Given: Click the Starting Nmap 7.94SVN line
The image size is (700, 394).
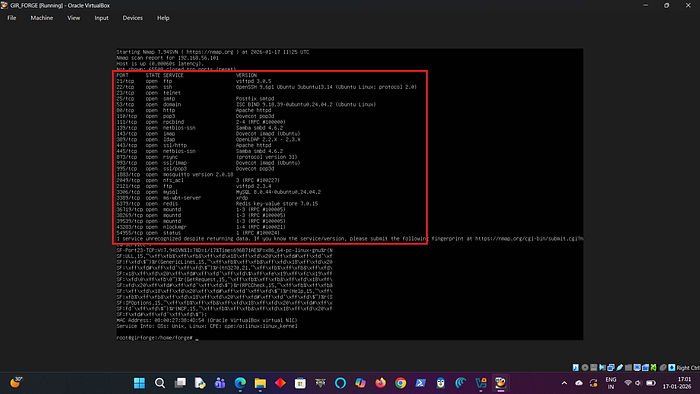Looking at the screenshot, I should click(212, 52).
